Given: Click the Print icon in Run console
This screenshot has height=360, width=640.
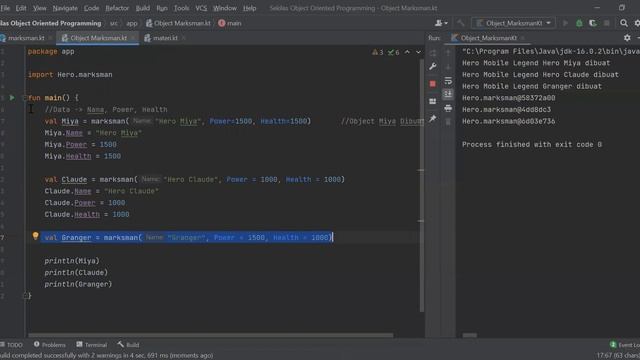Looking at the screenshot, I should (448, 108).
